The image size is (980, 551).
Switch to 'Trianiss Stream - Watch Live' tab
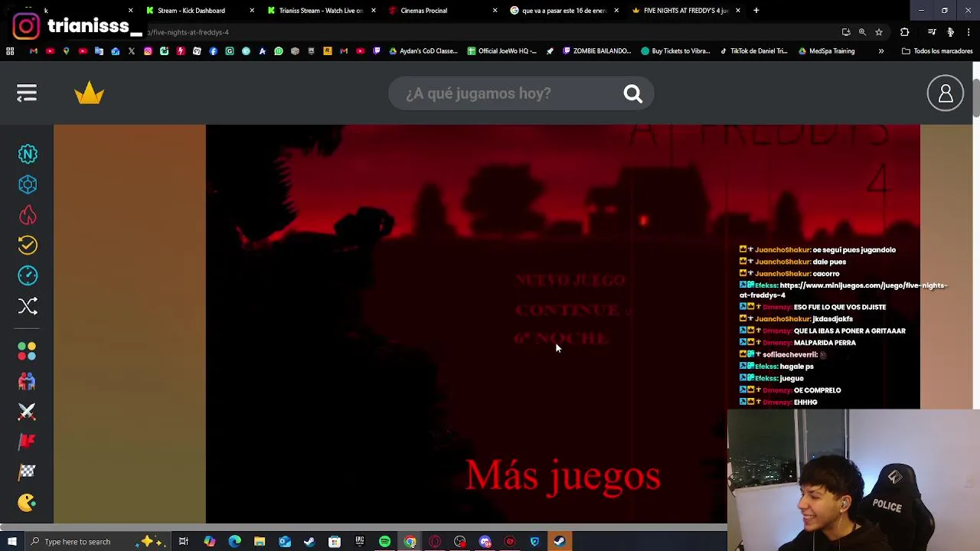(x=321, y=11)
